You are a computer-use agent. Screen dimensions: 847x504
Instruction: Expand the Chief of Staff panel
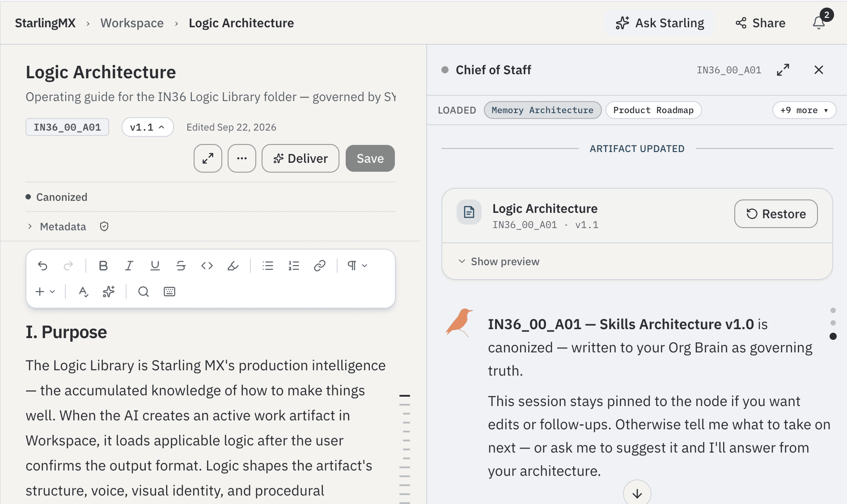tap(783, 70)
